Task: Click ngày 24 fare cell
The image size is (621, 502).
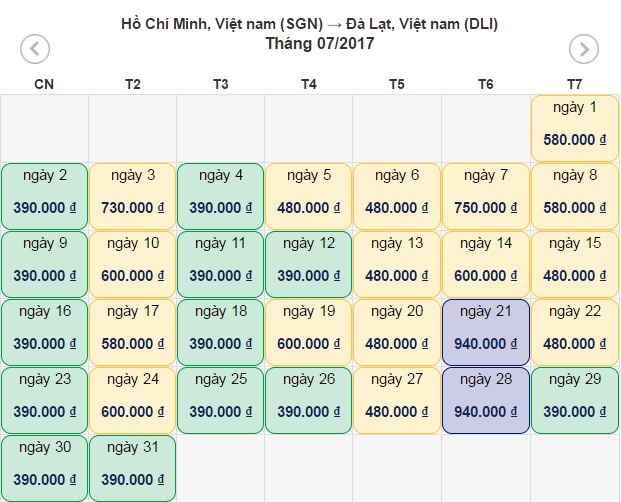Action: click(x=132, y=401)
